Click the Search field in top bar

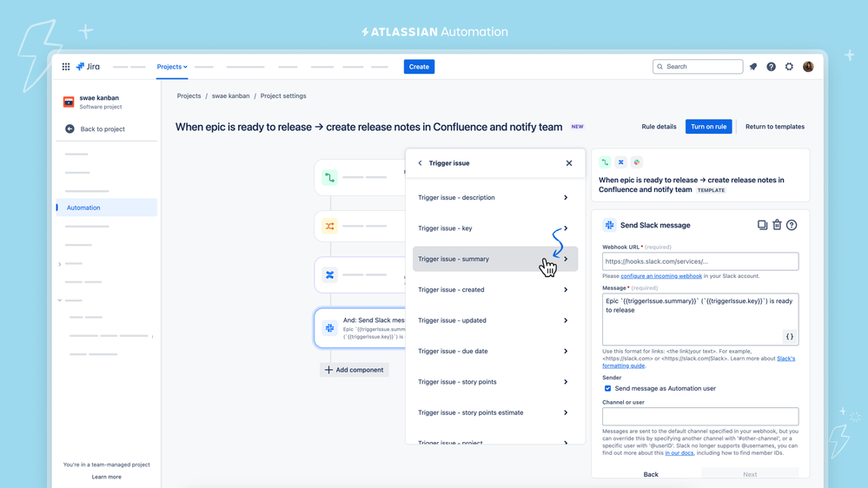698,66
